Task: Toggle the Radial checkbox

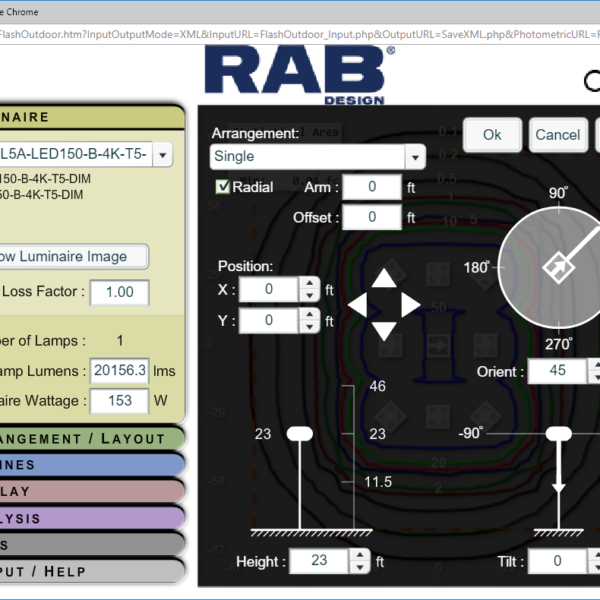Action: tap(223, 187)
